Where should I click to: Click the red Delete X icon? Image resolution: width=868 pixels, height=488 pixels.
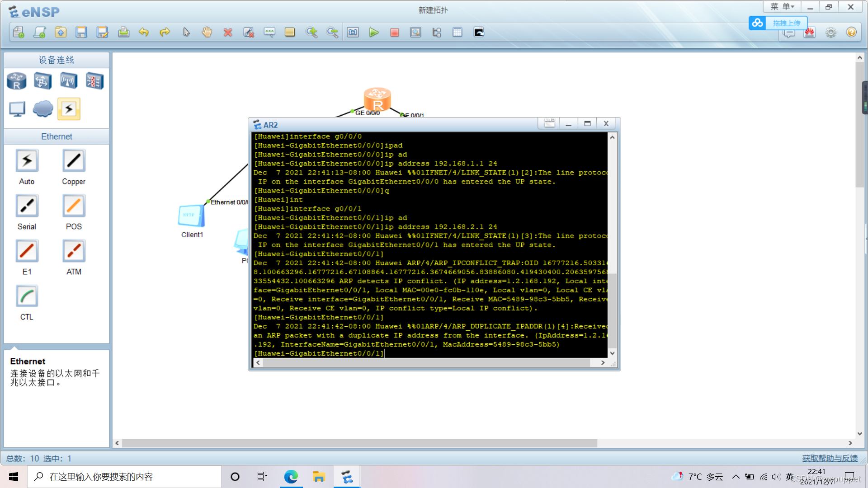[x=228, y=32]
